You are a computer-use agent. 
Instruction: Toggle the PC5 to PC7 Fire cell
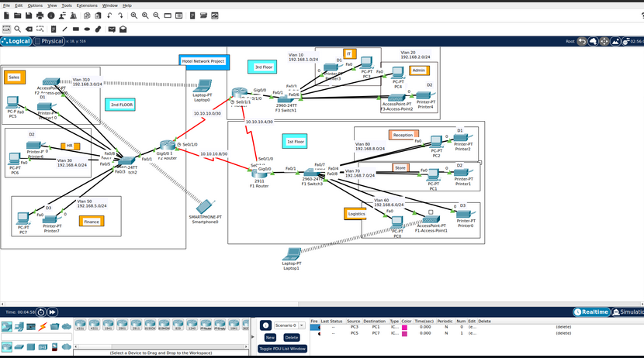coord(315,333)
